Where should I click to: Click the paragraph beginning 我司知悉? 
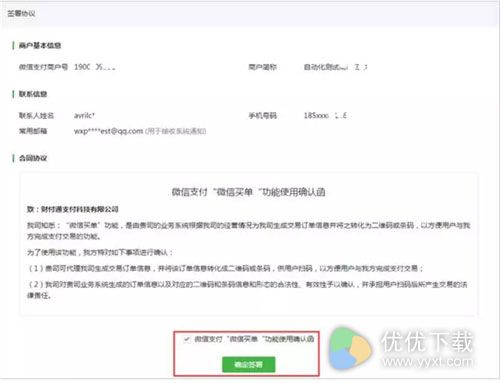[248, 231]
